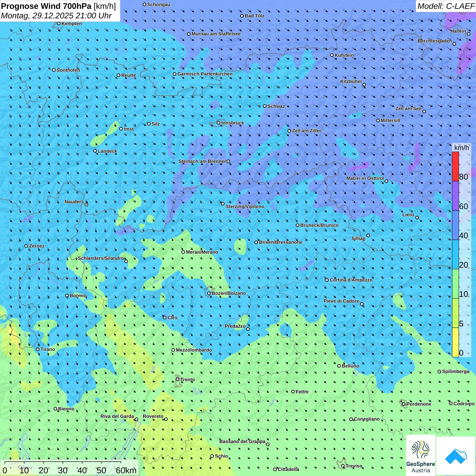This screenshot has height=476, width=476.
Task: Click the Bormio location marker
Action: tap(67, 295)
